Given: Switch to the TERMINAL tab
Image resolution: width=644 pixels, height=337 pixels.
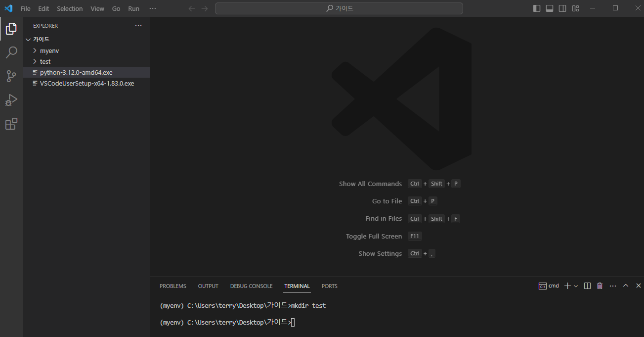Looking at the screenshot, I should click(297, 286).
